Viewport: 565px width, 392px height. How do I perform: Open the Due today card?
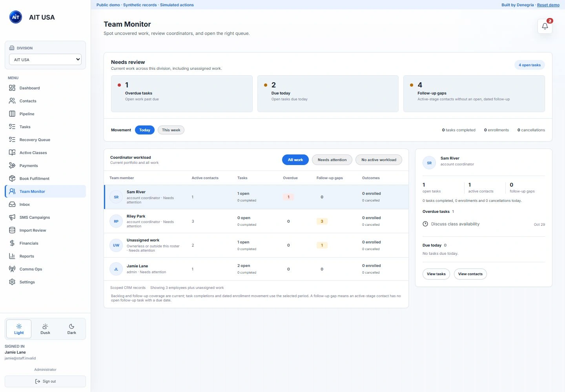(x=328, y=94)
